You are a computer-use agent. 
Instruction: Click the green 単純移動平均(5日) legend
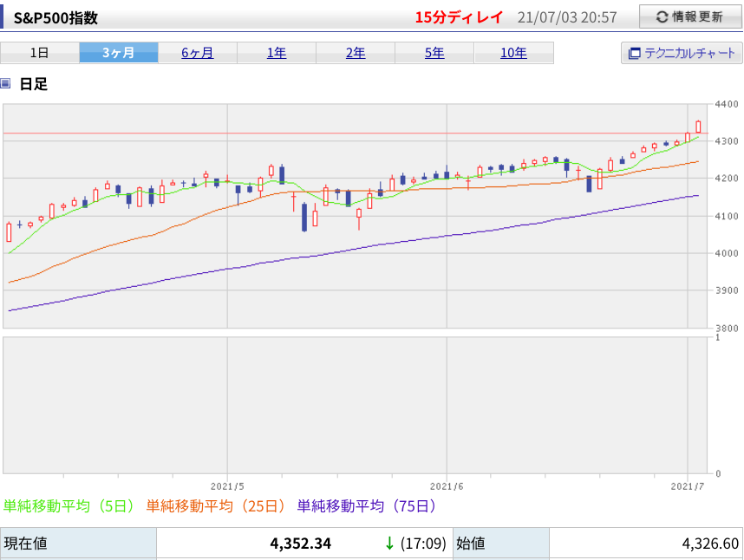69,506
